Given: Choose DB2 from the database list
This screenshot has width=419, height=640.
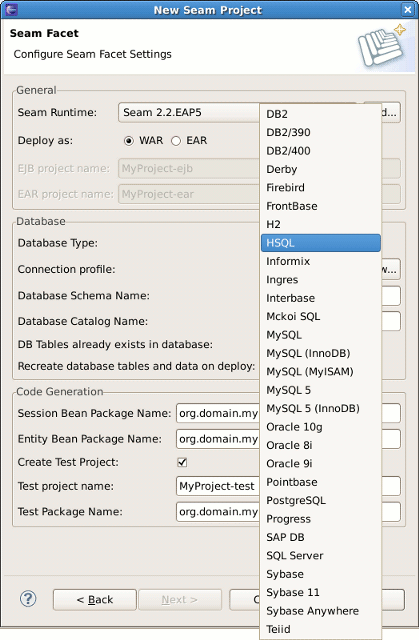Looking at the screenshot, I should point(321,114).
